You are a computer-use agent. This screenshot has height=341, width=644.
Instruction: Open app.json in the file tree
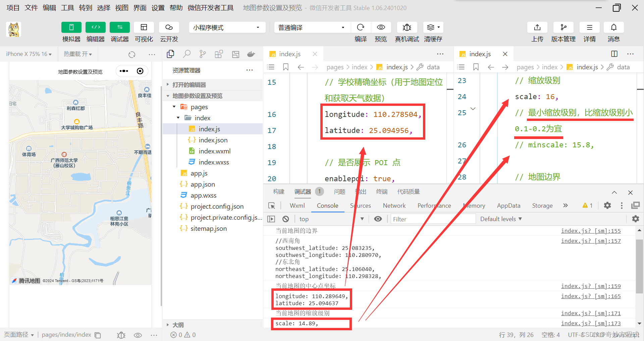(x=203, y=184)
